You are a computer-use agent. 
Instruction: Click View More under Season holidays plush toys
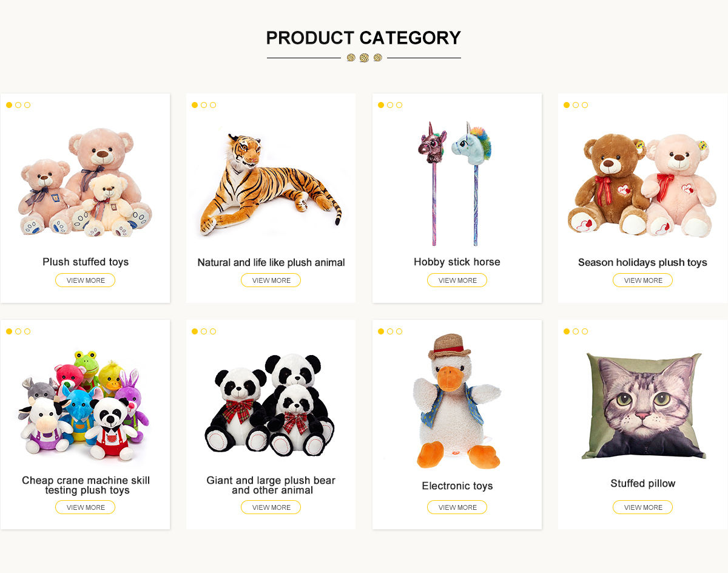(x=642, y=280)
